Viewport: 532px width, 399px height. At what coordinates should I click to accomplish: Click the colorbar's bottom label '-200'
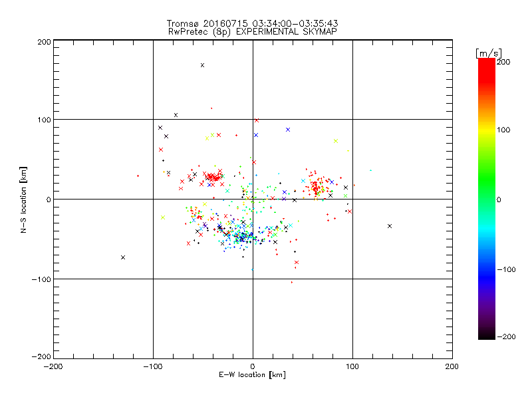pos(506,336)
